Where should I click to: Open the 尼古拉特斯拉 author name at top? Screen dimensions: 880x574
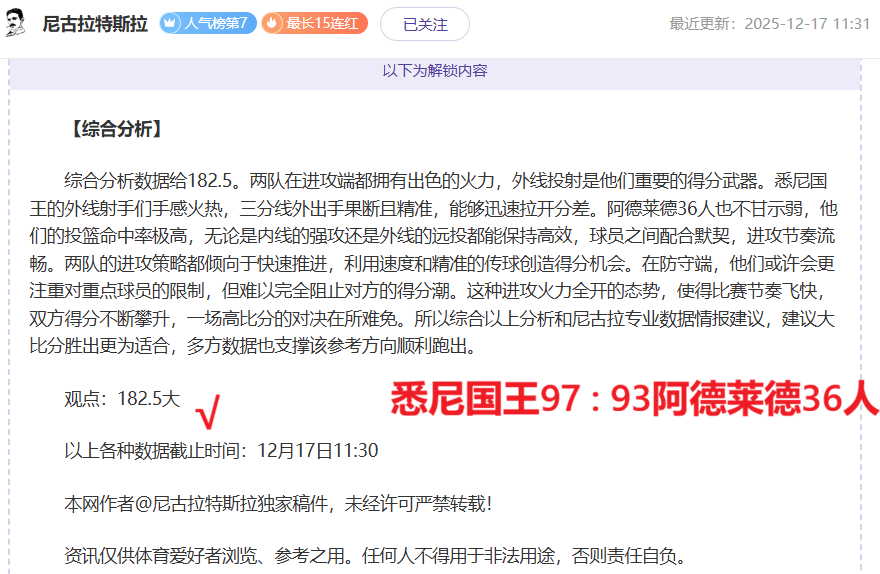(94, 23)
